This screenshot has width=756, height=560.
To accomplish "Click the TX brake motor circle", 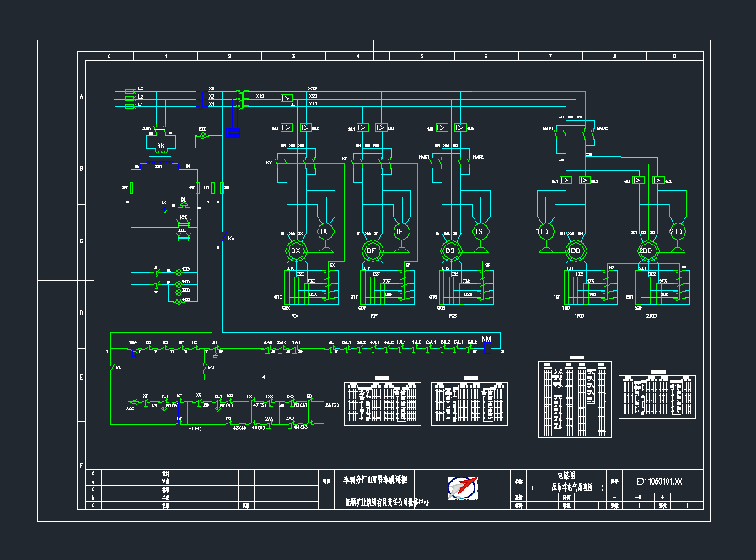I will (x=324, y=231).
